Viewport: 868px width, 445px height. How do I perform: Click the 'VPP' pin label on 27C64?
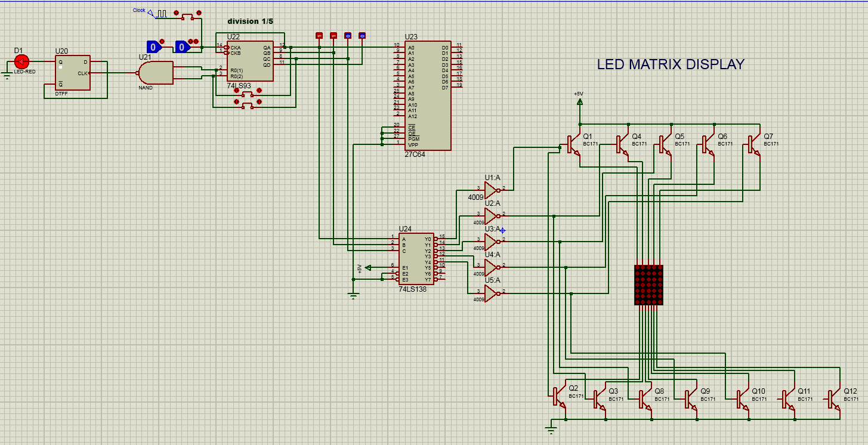413,144
